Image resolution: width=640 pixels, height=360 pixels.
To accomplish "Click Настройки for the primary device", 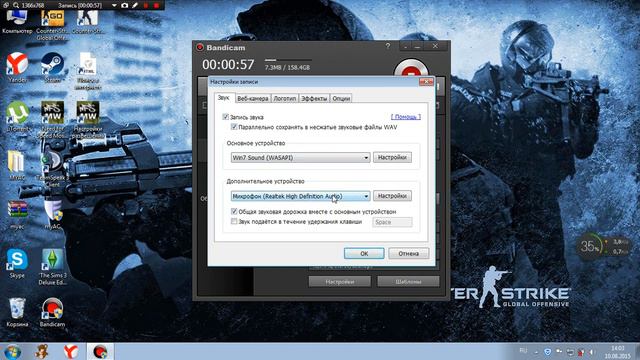I will [392, 158].
